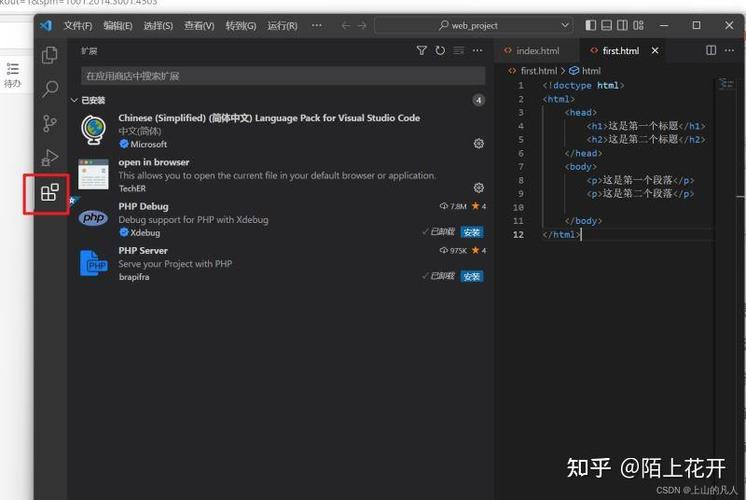This screenshot has height=500, width=746.
Task: Switch to the index.html tab
Action: click(537, 50)
